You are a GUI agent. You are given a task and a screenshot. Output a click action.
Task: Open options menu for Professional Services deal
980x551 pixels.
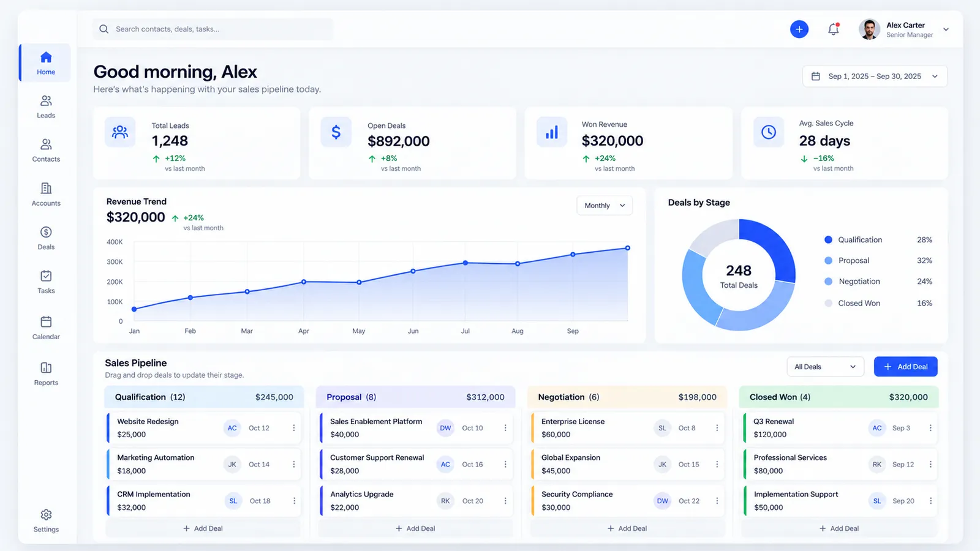pos(930,465)
